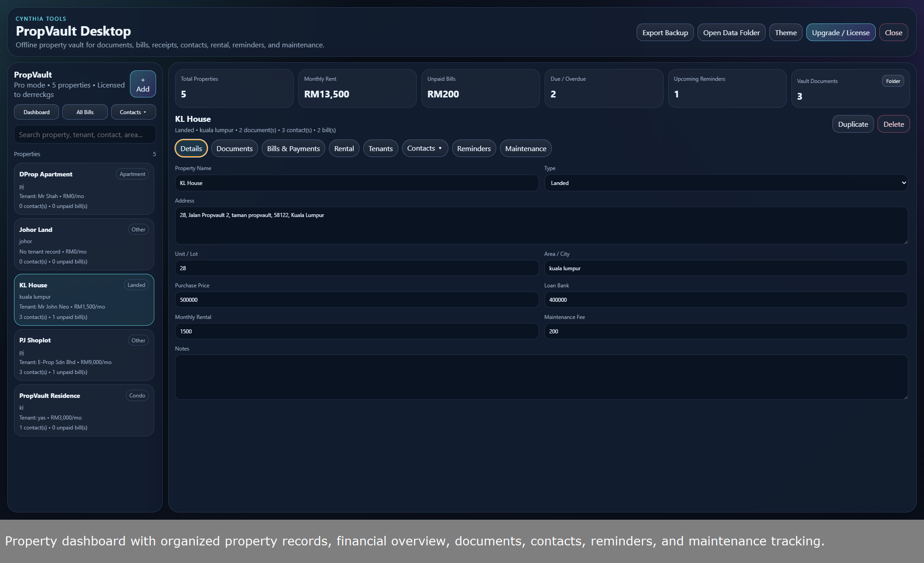Screen dimensions: 924x563
Task: Edit the Loan Bank field
Action: coord(726,300)
